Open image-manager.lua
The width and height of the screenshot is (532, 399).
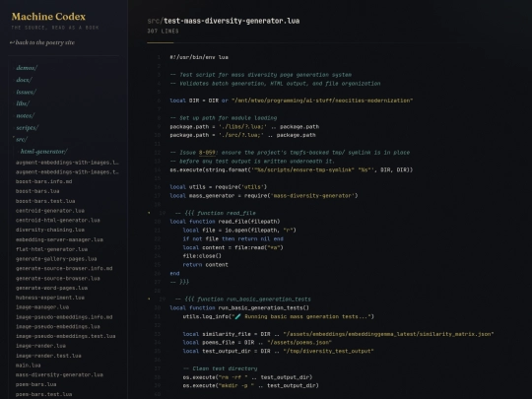tap(42, 307)
